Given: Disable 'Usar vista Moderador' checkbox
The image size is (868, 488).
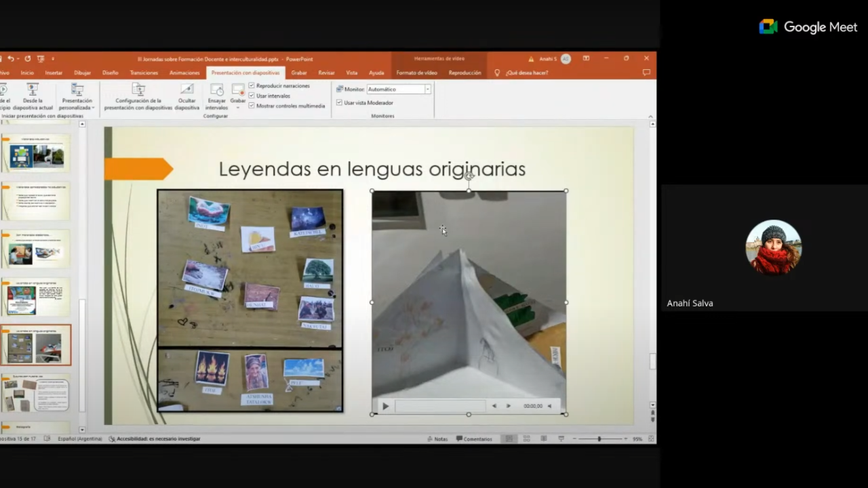Looking at the screenshot, I should pyautogui.click(x=339, y=103).
